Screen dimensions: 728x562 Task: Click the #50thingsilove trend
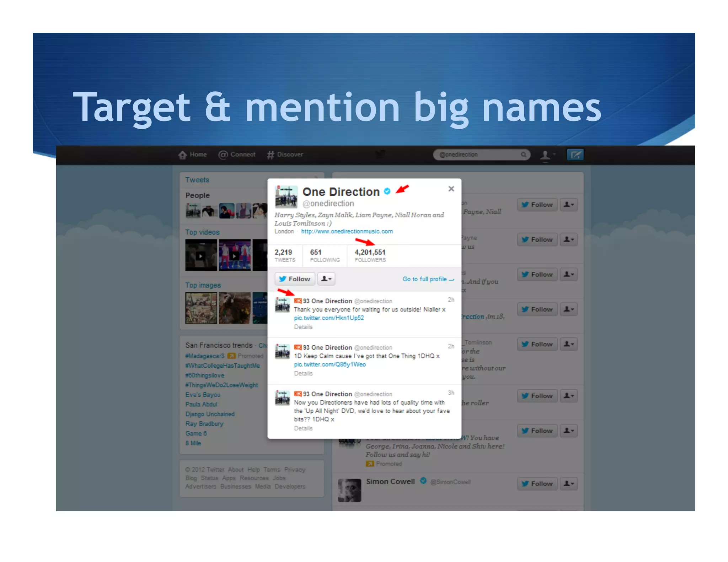[205, 375]
